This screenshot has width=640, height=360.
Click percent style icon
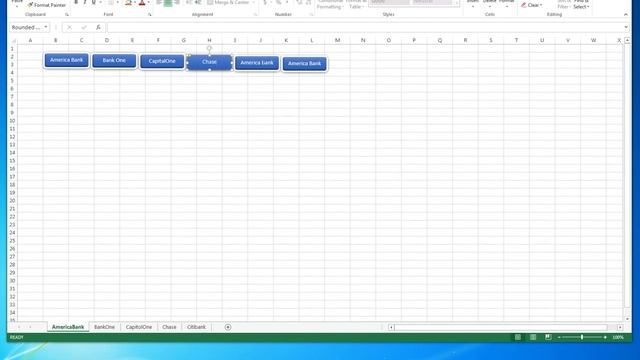click(278, 2)
